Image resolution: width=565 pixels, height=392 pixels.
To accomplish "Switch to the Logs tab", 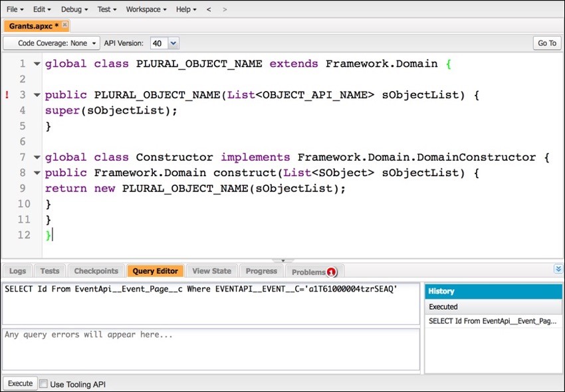I will pos(17,271).
